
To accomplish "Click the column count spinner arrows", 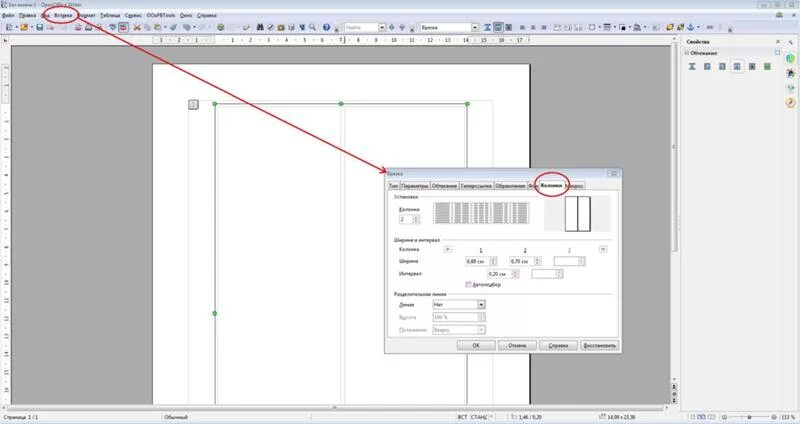I will [416, 219].
